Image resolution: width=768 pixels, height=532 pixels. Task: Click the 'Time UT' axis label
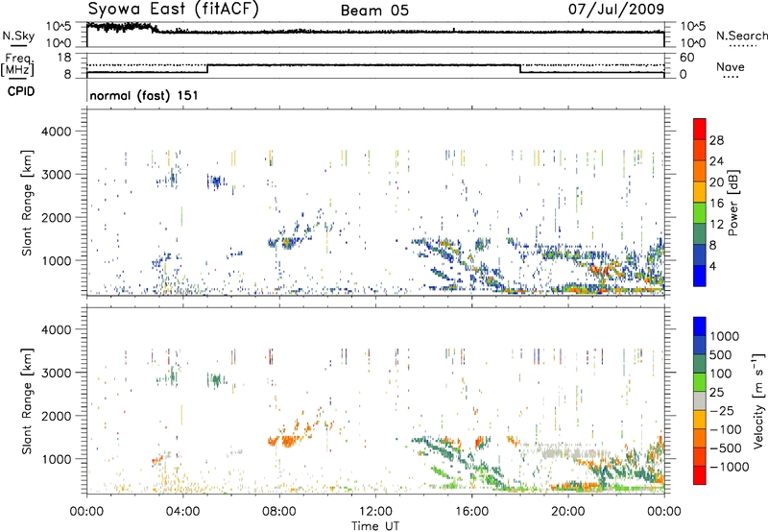(375, 525)
